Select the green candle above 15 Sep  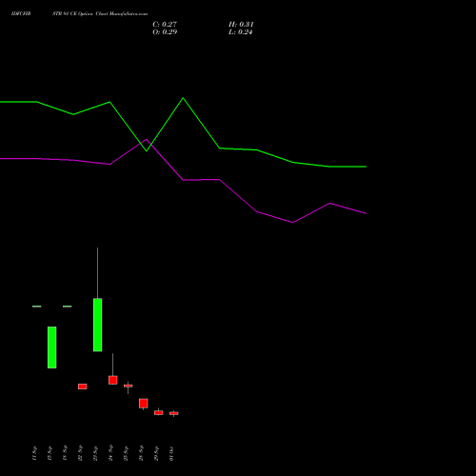[x=52, y=347]
